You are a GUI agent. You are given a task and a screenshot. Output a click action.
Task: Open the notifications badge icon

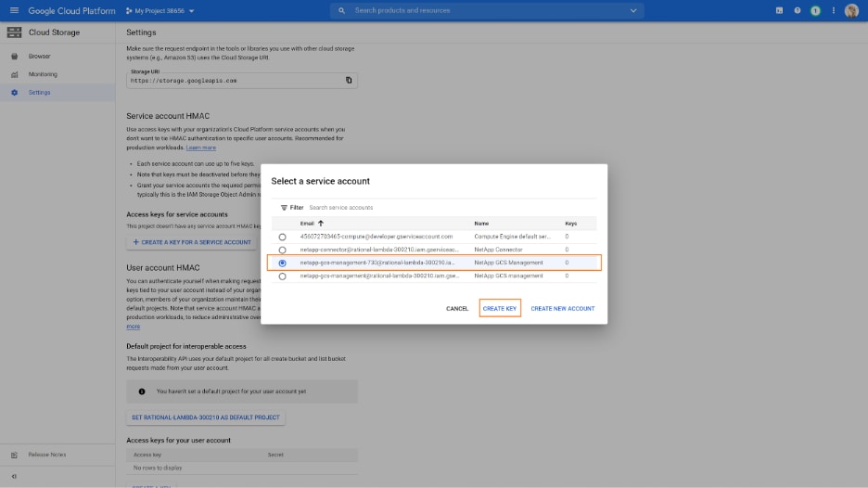(x=815, y=10)
